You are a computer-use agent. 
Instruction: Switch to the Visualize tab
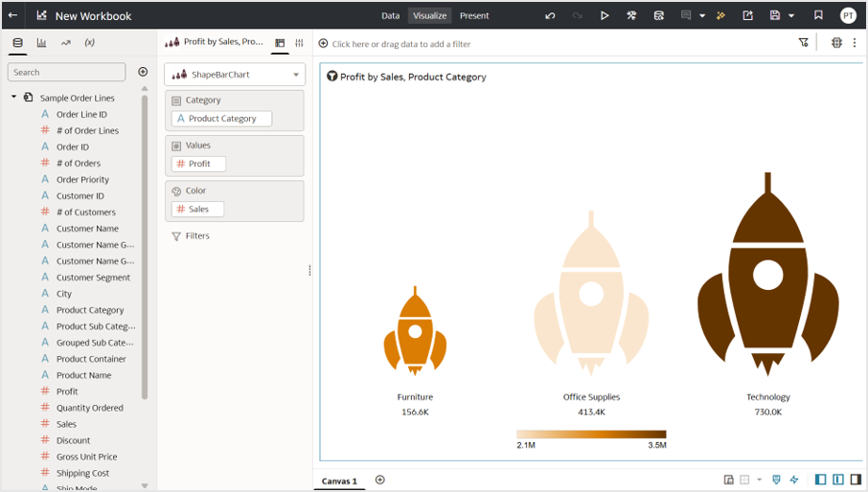429,15
